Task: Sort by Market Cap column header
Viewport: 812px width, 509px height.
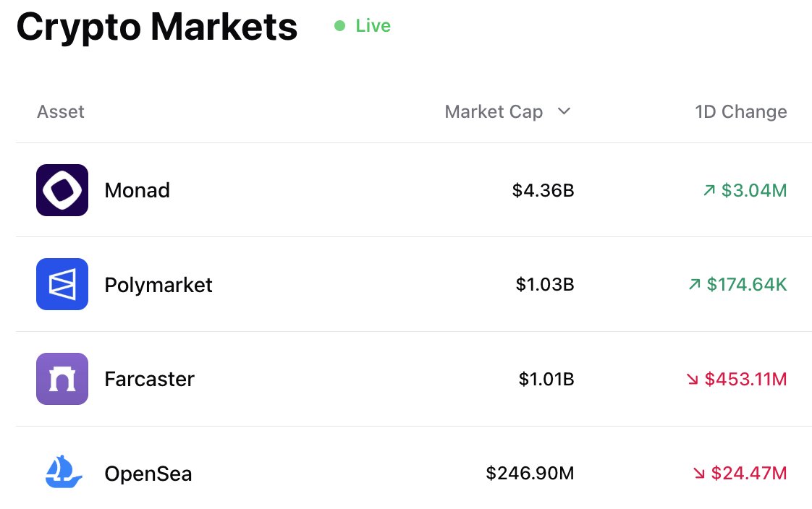Action: [x=494, y=112]
